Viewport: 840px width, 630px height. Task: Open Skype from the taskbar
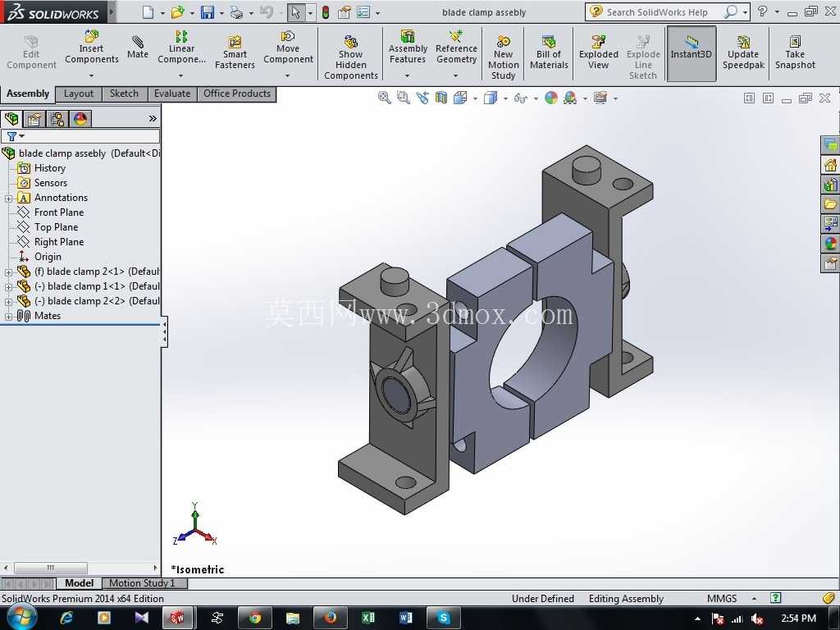tap(444, 619)
